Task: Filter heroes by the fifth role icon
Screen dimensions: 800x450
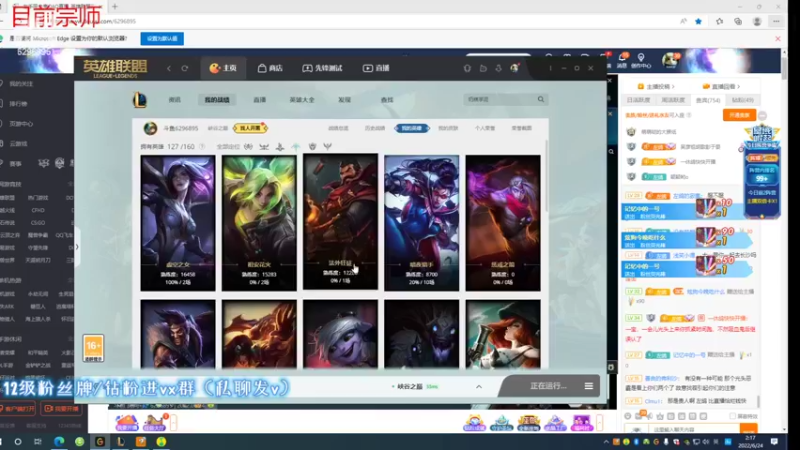Action: [312, 146]
